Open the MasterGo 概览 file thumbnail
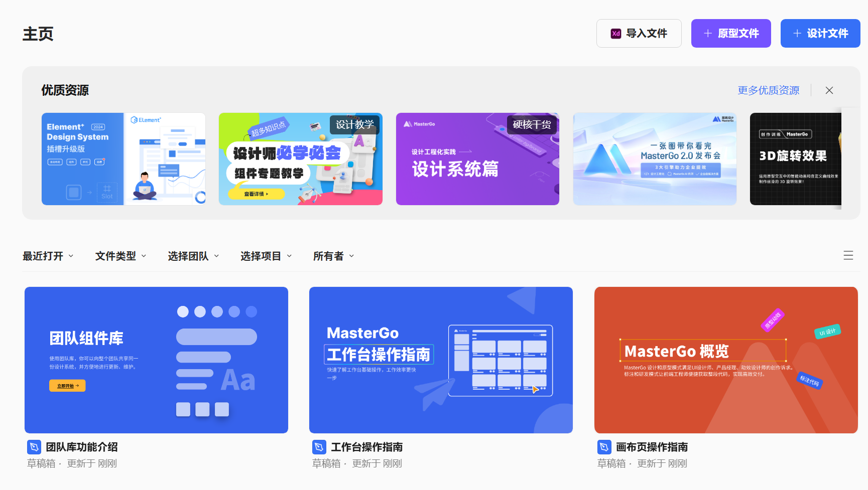Viewport: 868px width, 490px height. pos(726,360)
